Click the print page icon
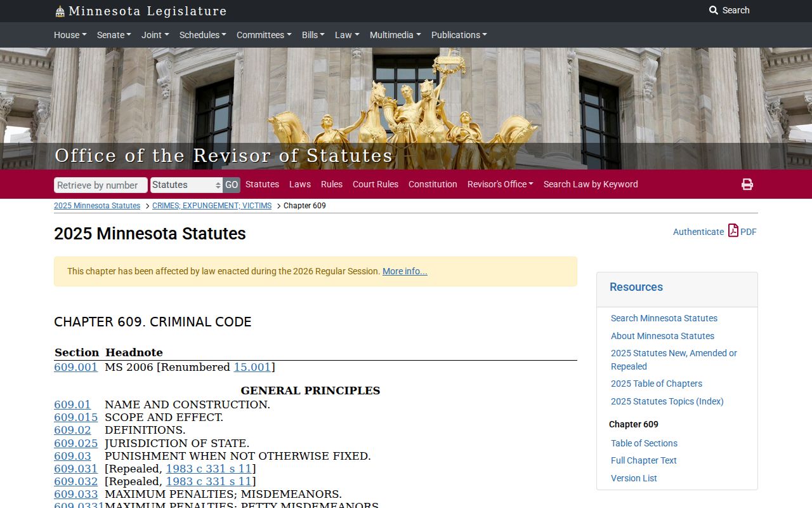Screen dimensions: 812x508 (x=747, y=184)
